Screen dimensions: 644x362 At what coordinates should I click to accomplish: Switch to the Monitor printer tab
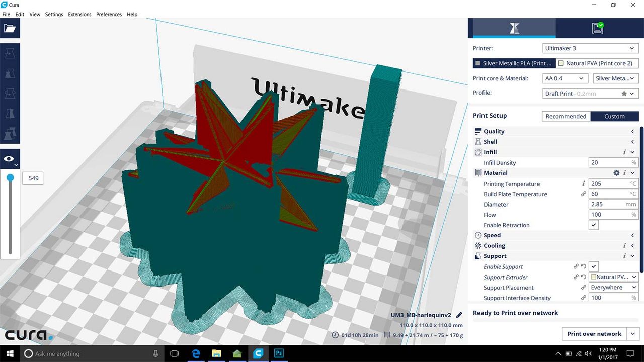597,28
